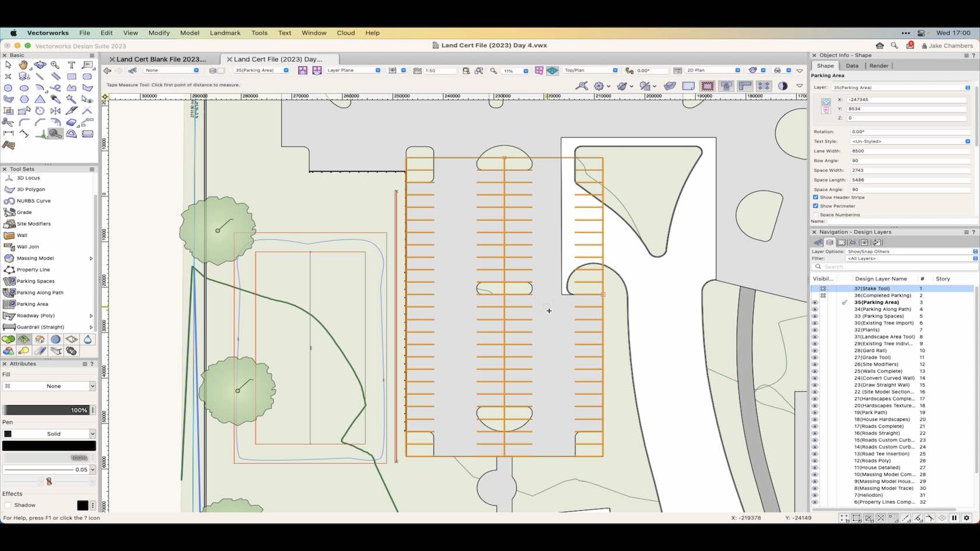Open the Landmark menu
The image size is (980, 551).
click(225, 33)
